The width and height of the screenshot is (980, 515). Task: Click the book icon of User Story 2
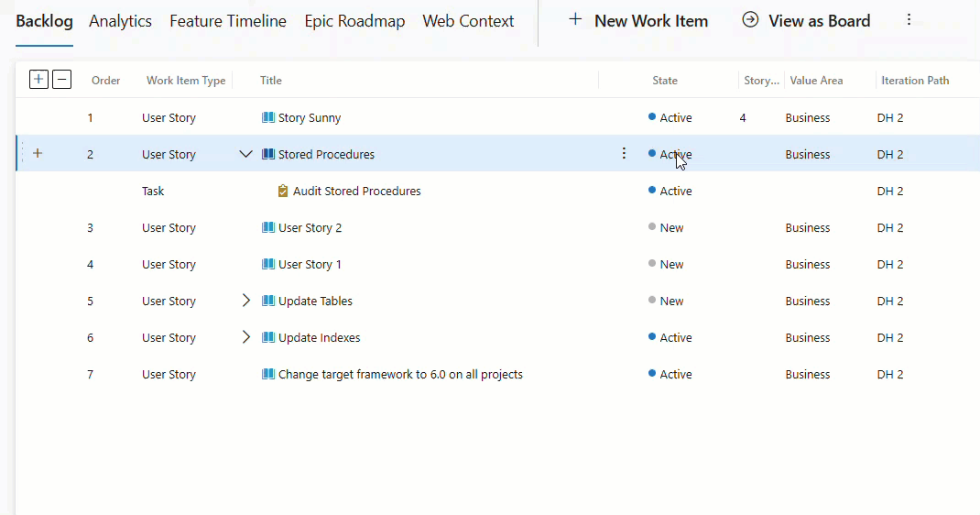[268, 227]
